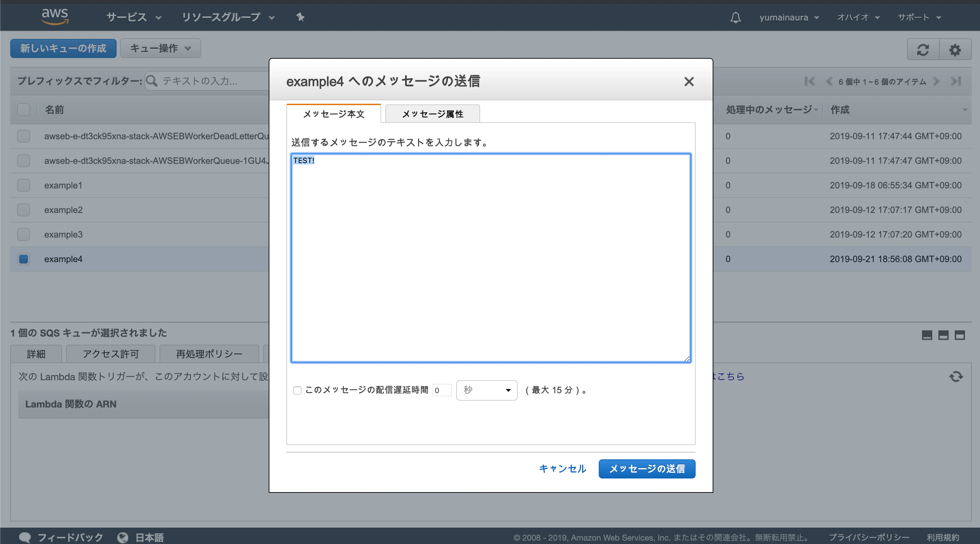
Task: Go to next page of queue items
Action: [x=937, y=81]
